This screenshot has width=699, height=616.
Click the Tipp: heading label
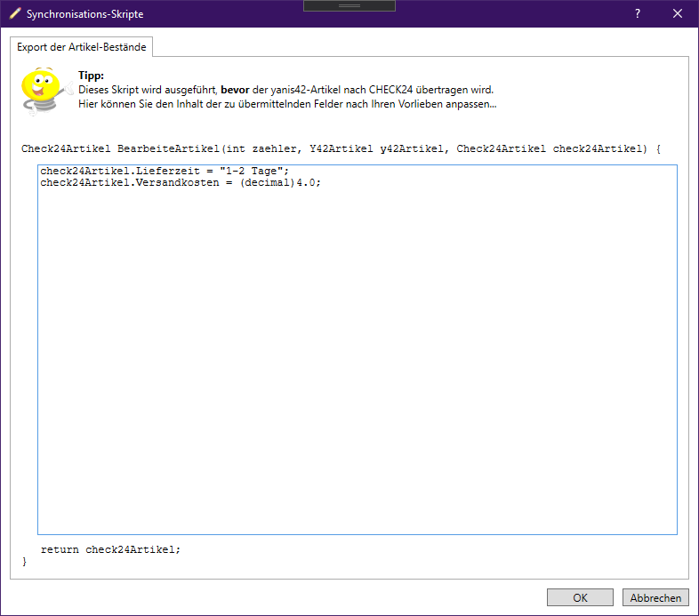click(x=91, y=76)
